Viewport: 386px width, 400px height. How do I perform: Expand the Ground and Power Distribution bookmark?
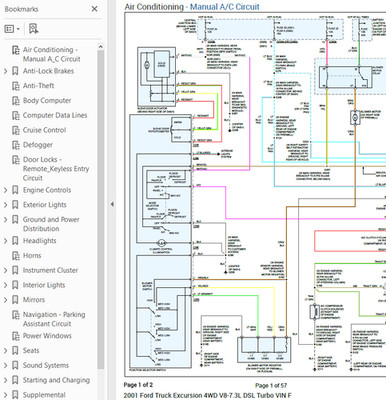[x=5, y=219]
